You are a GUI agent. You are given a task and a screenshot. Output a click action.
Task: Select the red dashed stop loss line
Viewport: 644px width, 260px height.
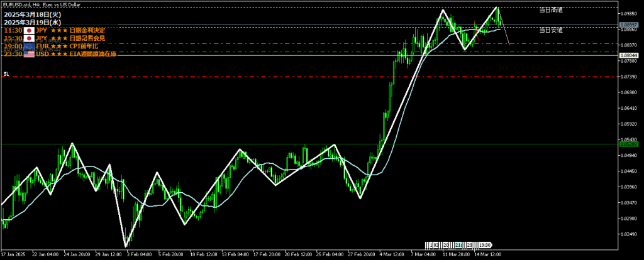314,77
